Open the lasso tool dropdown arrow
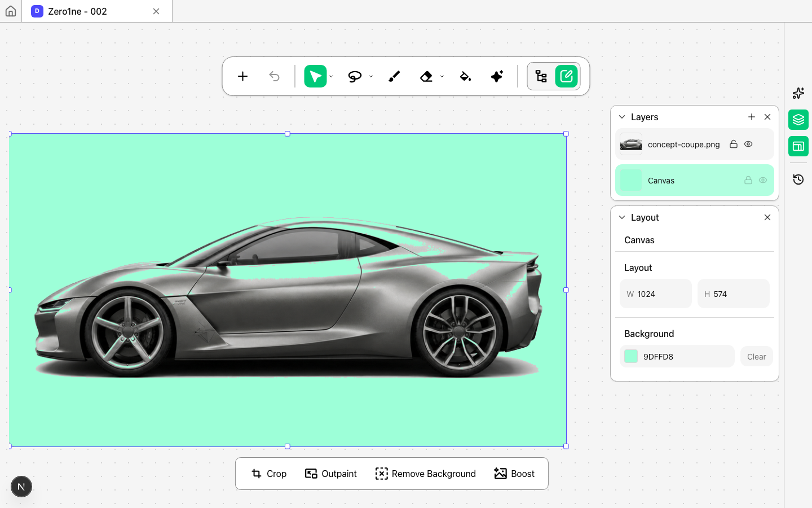812x508 pixels. click(x=371, y=76)
